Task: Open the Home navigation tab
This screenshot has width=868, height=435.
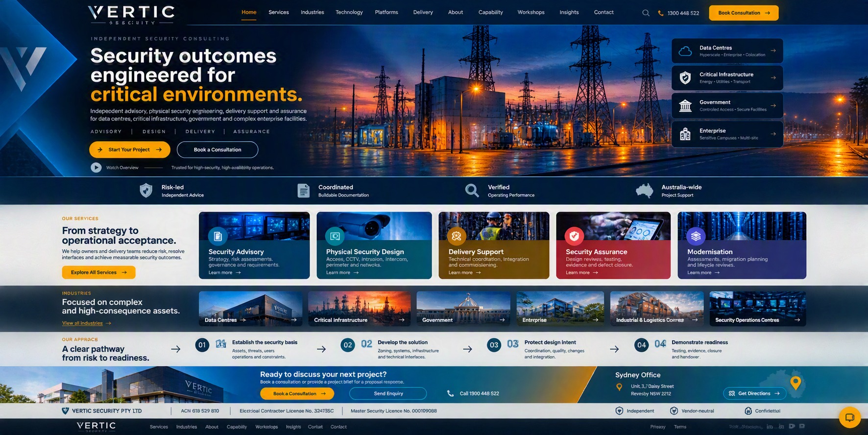Action: click(249, 12)
